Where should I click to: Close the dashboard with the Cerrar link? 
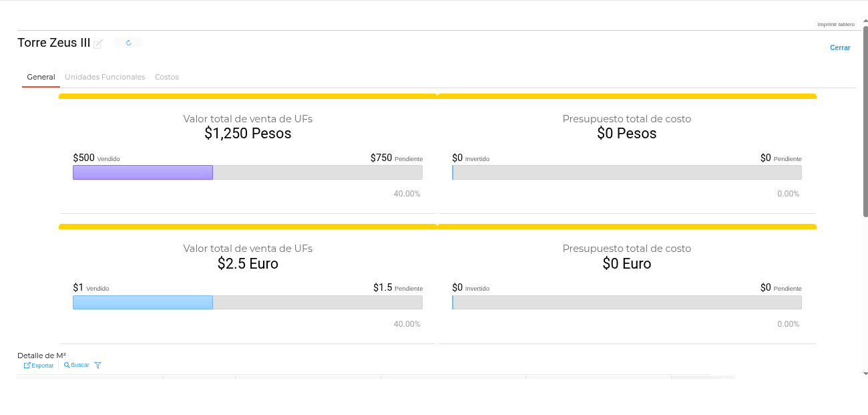pos(840,48)
